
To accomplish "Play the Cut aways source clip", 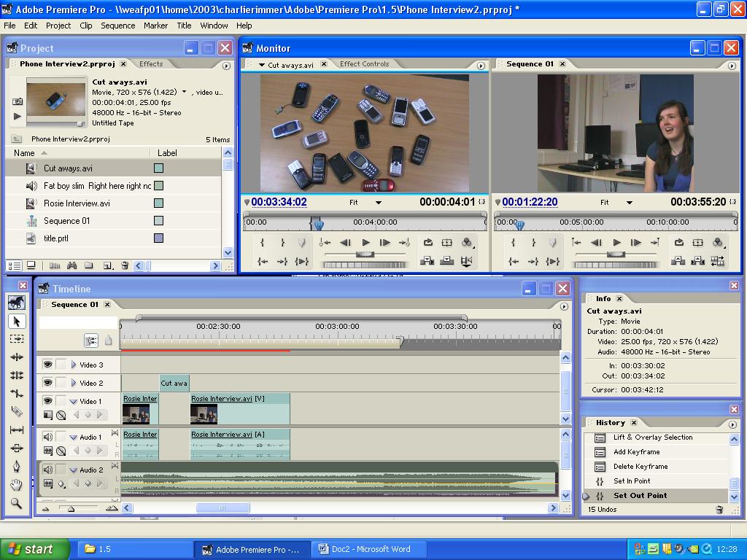I will 366,242.
